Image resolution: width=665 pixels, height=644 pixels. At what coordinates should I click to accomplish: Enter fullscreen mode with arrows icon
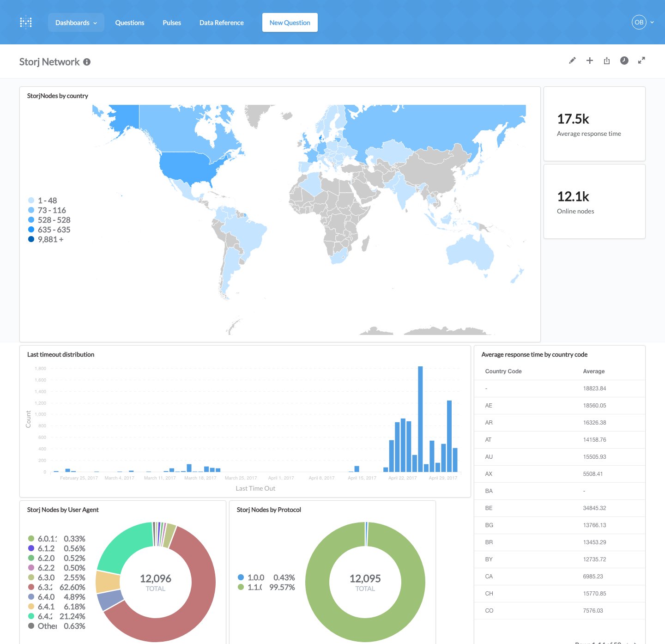641,61
